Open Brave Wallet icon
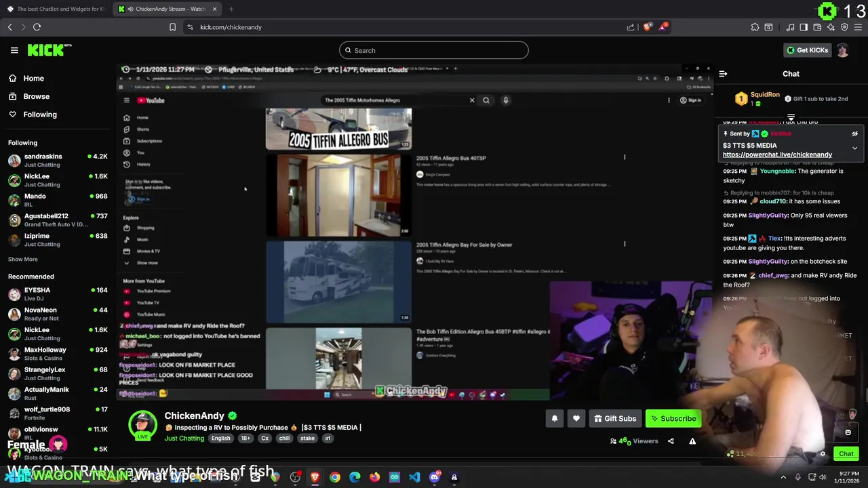This screenshot has height=488, width=868. point(817,27)
